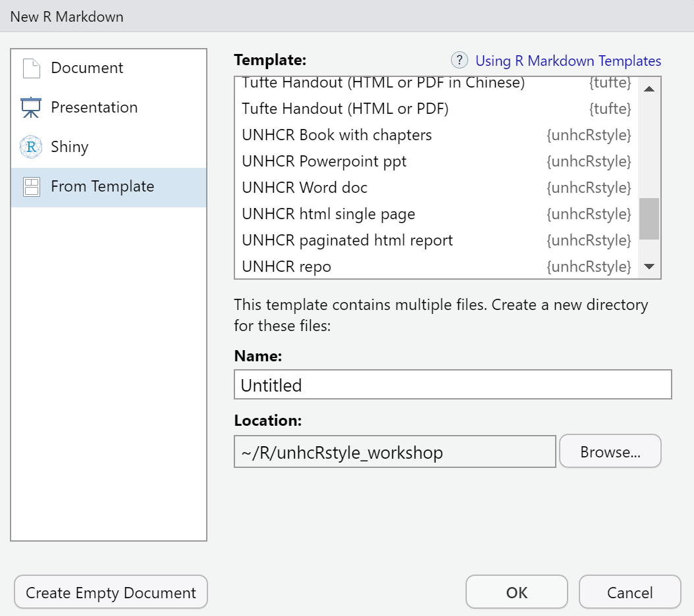Open Using R Markdown Templates link
The height and width of the screenshot is (616, 694).
(x=568, y=61)
